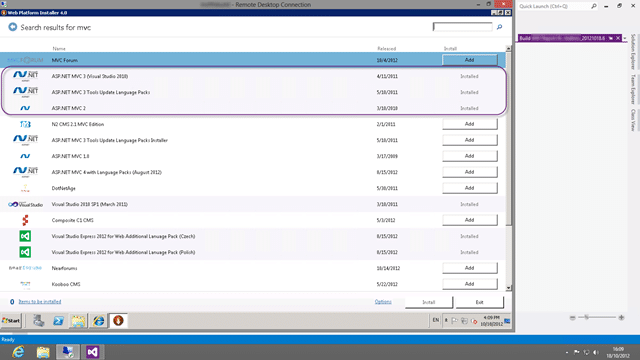The height and width of the screenshot is (360, 640).
Task: Click the ASP.NET logo of MVC 3 Tools Update Language Packs
Action: (25, 92)
